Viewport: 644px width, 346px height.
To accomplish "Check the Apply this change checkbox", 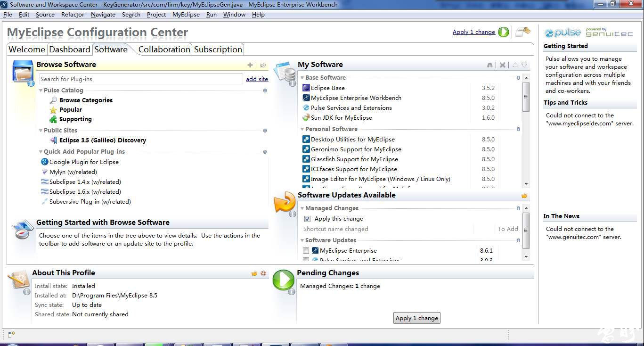I will [307, 219].
